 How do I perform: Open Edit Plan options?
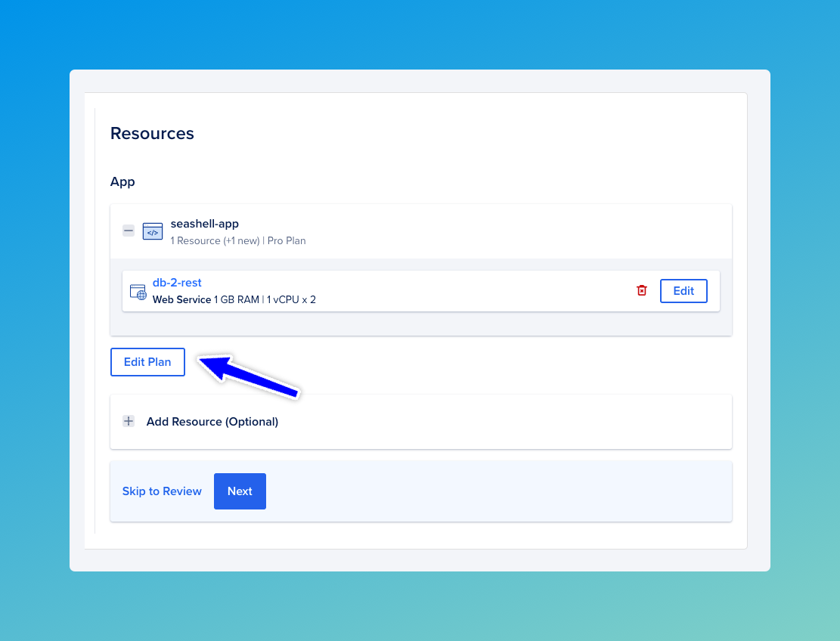147,361
